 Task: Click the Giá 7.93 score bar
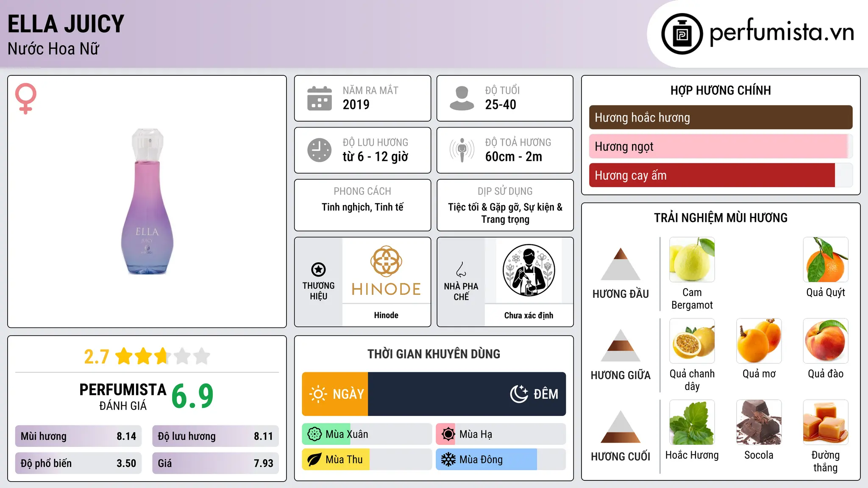point(215,463)
